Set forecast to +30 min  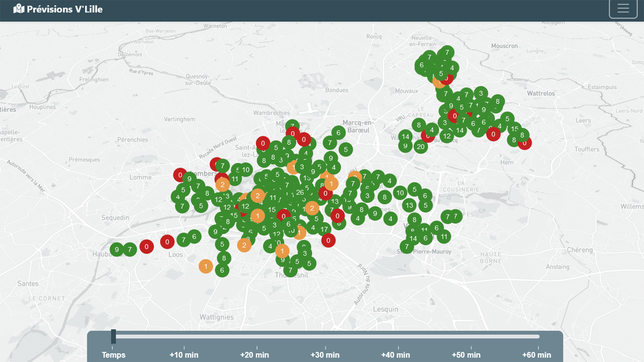(x=325, y=355)
